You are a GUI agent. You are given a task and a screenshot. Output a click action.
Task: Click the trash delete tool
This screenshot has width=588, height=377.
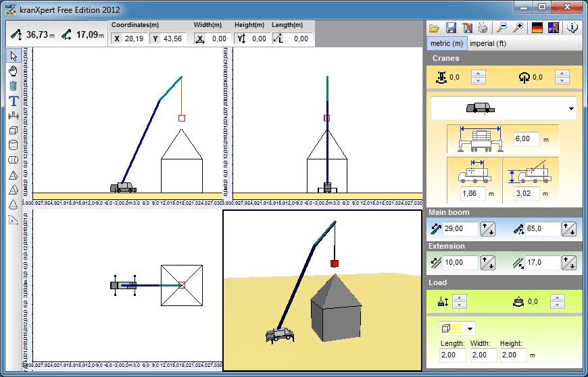click(x=13, y=86)
